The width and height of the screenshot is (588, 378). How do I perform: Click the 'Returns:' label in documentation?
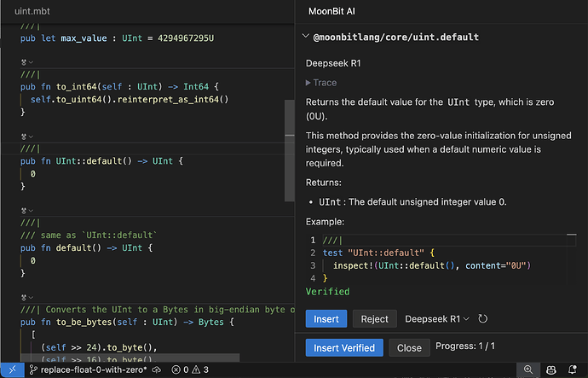(324, 183)
